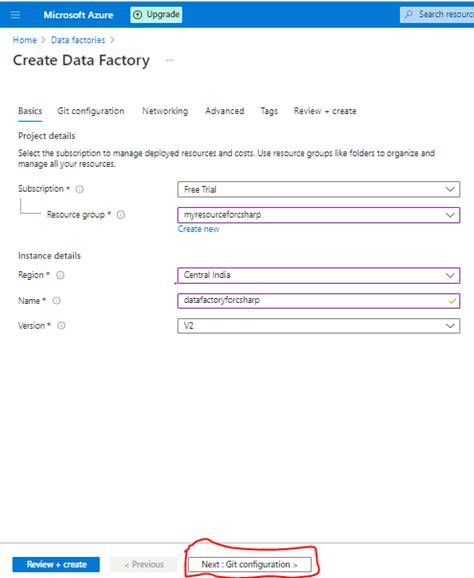This screenshot has height=578, width=474.
Task: Open the ellipsis more options menu
Action: tap(170, 60)
